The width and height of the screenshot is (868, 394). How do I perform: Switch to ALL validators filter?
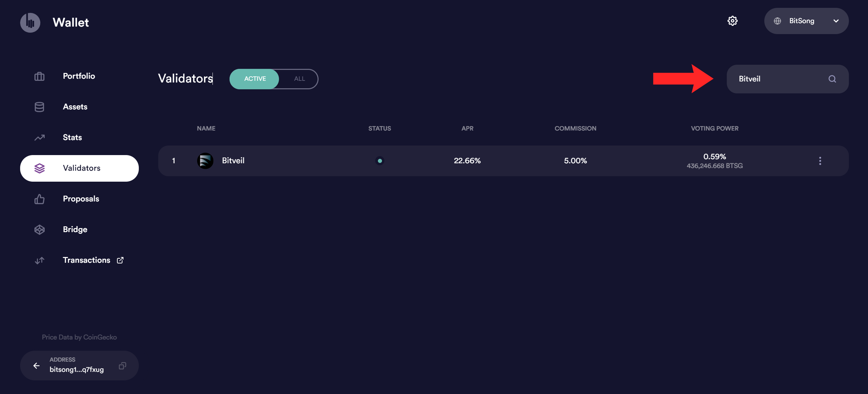299,79
